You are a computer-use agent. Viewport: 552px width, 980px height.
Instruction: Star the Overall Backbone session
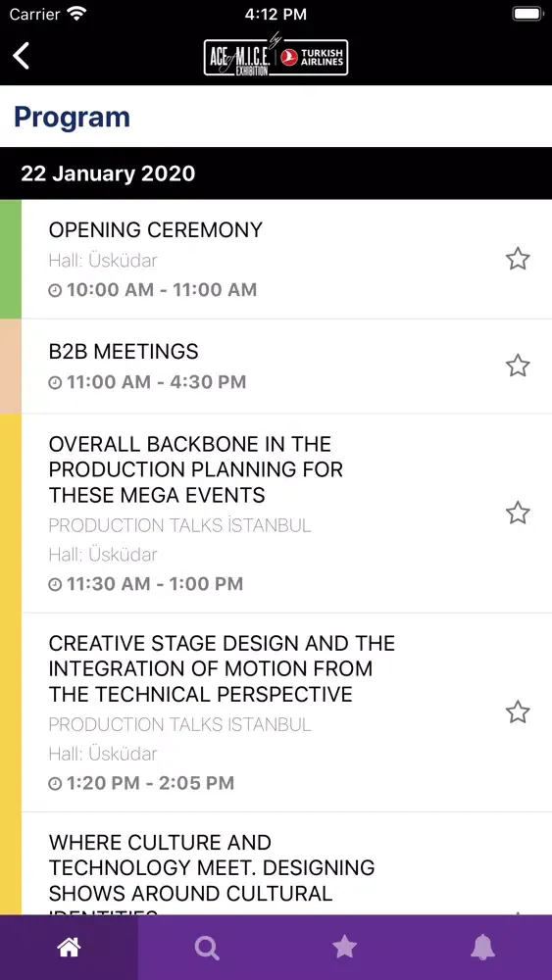point(518,513)
